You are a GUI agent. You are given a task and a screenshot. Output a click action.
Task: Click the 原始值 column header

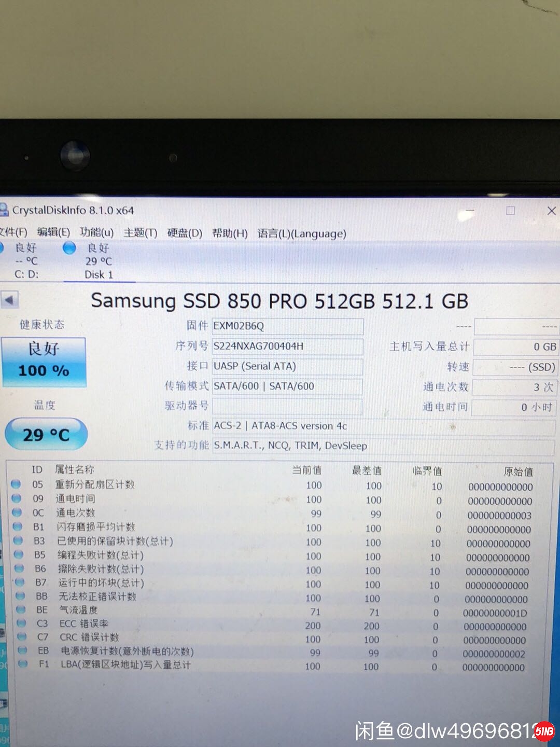(518, 472)
